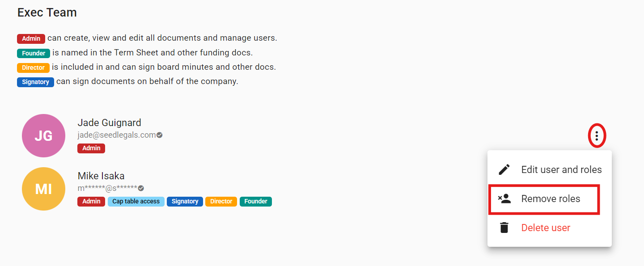Click verified checkmark beside Mike's masked email

141,188
